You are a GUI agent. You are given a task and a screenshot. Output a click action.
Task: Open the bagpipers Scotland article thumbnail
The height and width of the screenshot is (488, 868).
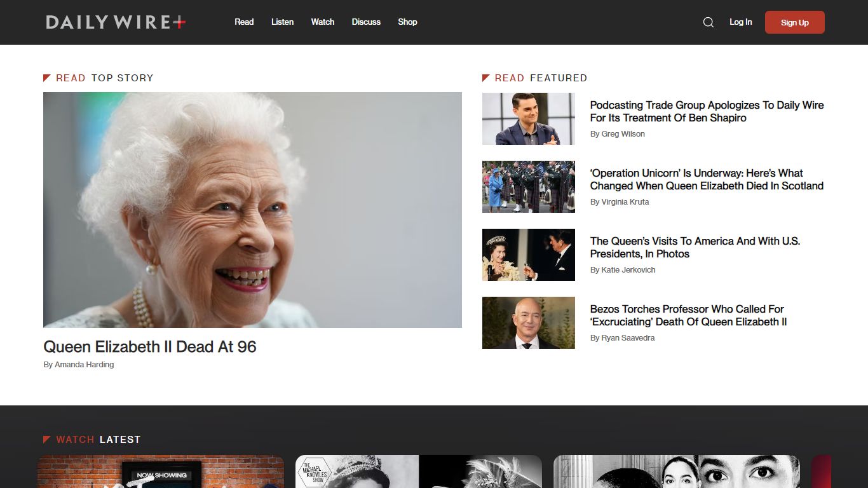(x=529, y=187)
